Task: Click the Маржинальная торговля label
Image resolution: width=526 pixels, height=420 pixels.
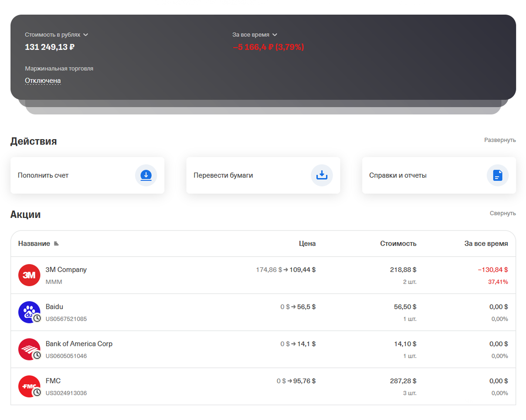Action: point(59,69)
